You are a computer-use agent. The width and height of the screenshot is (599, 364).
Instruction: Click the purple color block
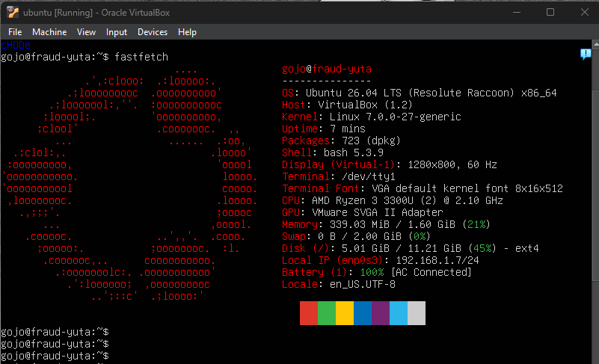click(x=381, y=313)
